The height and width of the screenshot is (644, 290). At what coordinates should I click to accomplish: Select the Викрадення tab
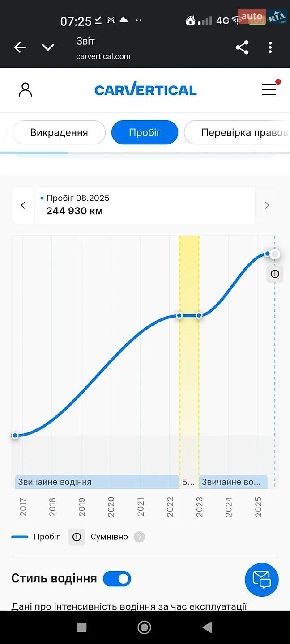tap(59, 132)
